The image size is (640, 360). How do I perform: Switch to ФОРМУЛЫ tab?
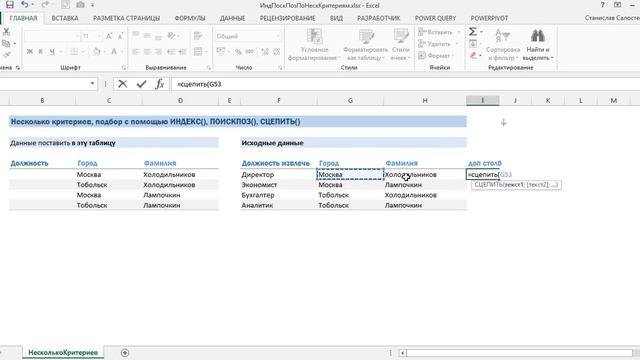click(190, 18)
